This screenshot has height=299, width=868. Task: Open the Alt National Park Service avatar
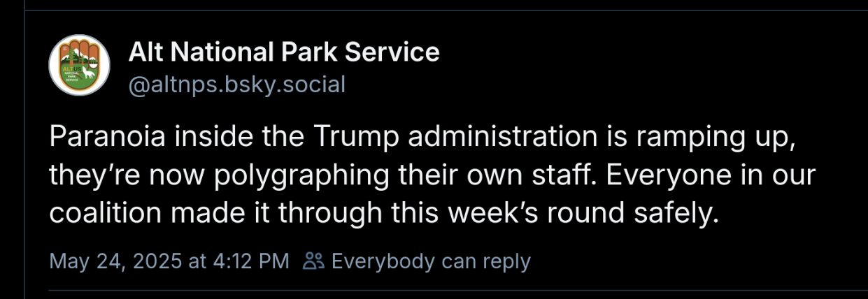(x=80, y=66)
